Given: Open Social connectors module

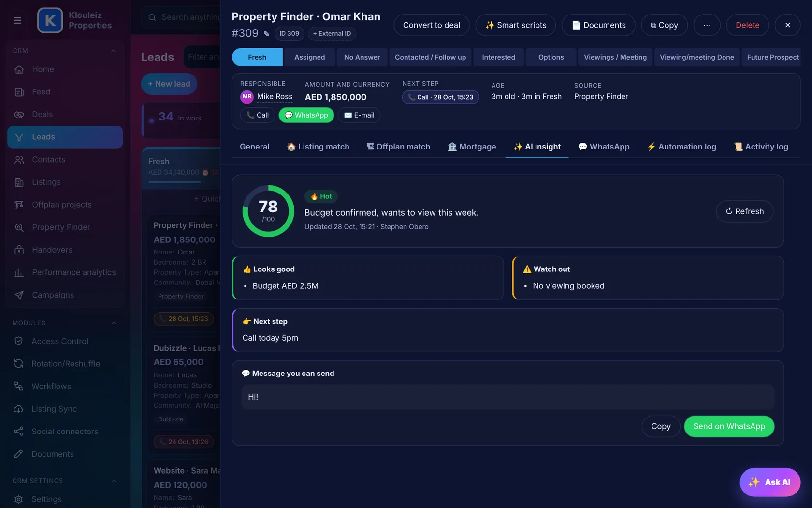Looking at the screenshot, I should [x=65, y=432].
